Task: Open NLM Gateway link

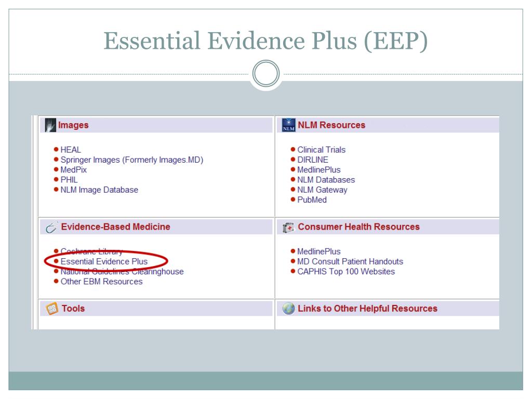Action: 322,190
